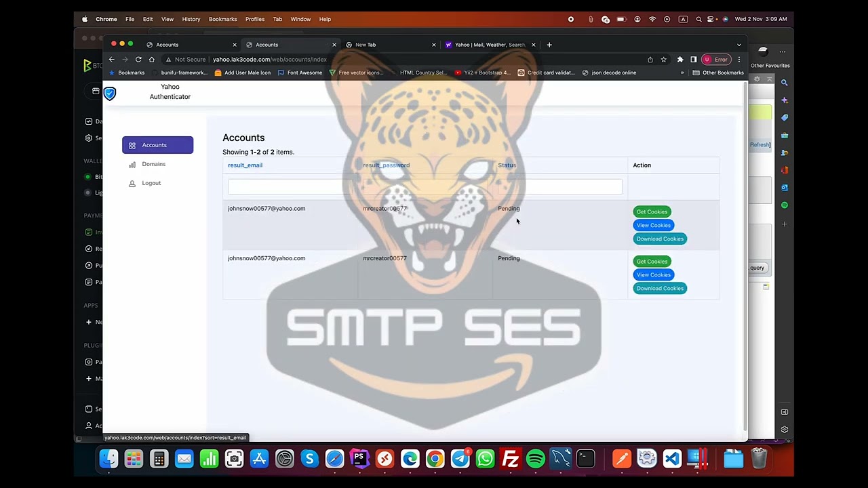
Task: Open the Add User Male Icon bookmark
Action: point(242,73)
